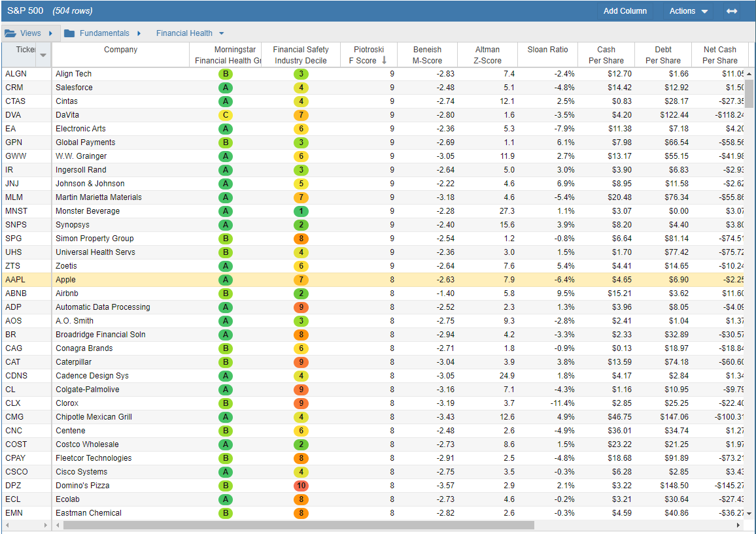Open the Views folder icon
This screenshot has width=756, height=534.
[x=10, y=33]
